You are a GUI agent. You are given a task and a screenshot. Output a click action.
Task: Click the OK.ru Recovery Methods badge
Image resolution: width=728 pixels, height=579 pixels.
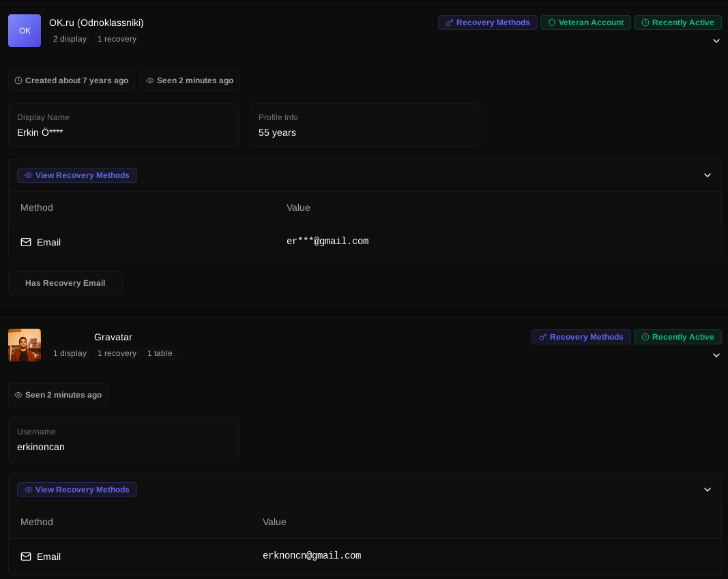488,23
